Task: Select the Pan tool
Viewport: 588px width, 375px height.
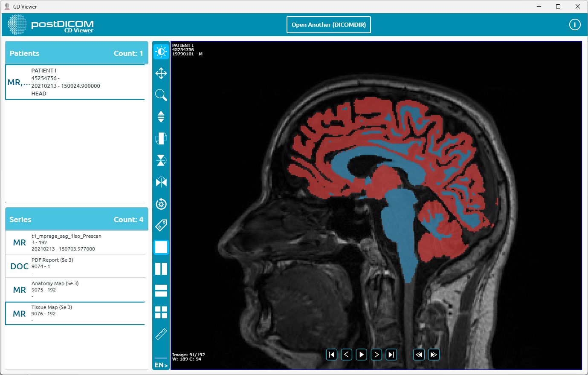Action: click(x=161, y=73)
